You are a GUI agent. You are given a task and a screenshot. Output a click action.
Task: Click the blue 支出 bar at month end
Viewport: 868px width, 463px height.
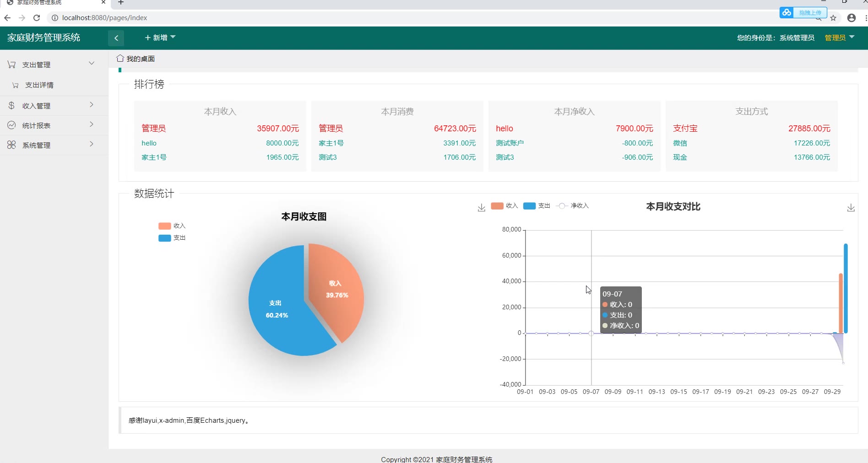[x=846, y=288]
